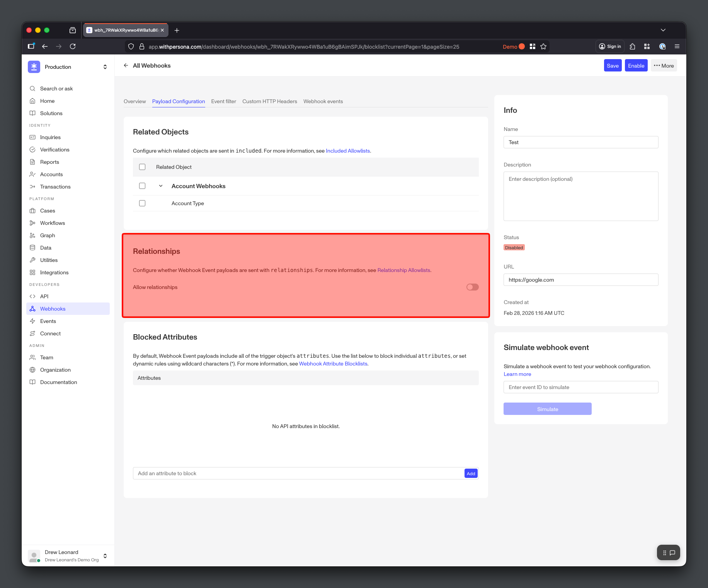Switch to the Event filter tab
The width and height of the screenshot is (708, 588).
[223, 101]
